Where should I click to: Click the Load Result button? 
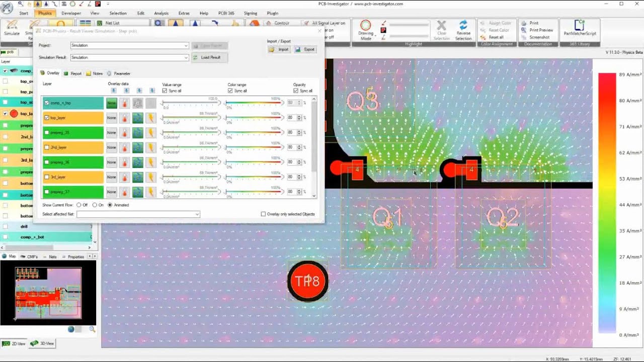coord(209,57)
